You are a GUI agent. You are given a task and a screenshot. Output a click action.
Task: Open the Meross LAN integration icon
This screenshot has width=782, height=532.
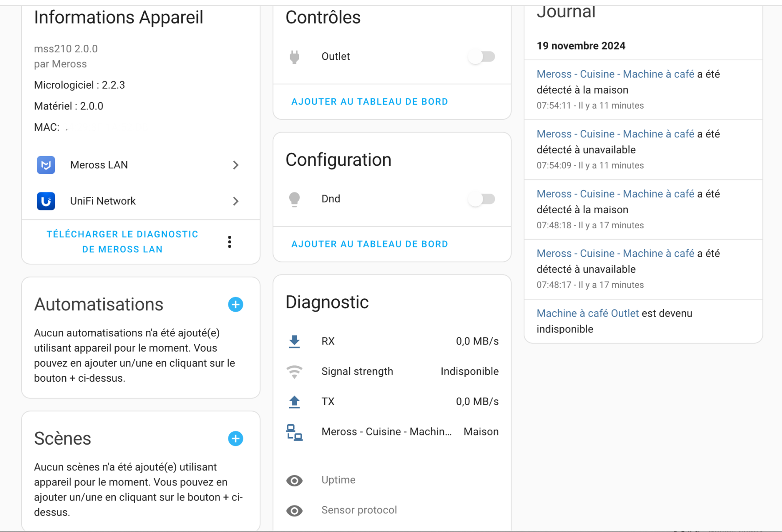click(x=46, y=165)
